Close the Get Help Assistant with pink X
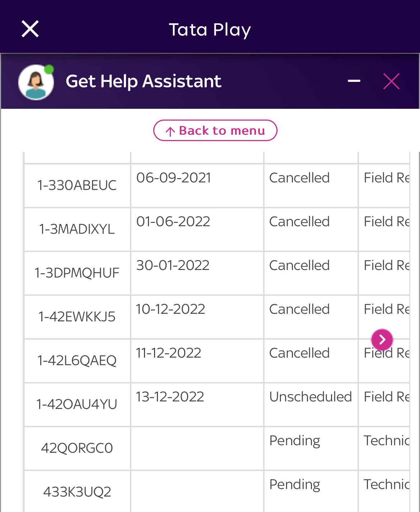The width and height of the screenshot is (420, 512). [391, 81]
